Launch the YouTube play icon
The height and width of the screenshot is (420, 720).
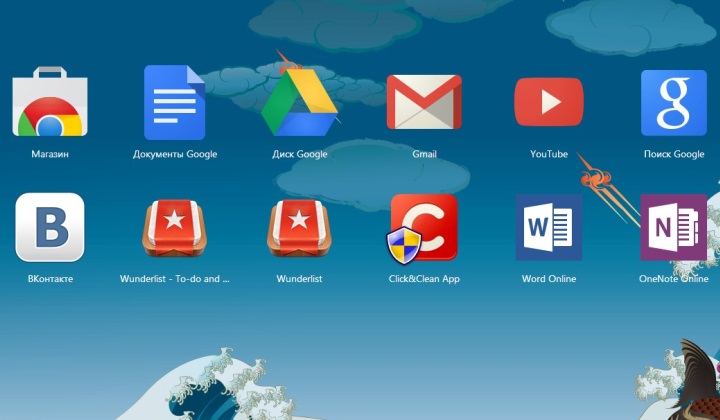[549, 102]
